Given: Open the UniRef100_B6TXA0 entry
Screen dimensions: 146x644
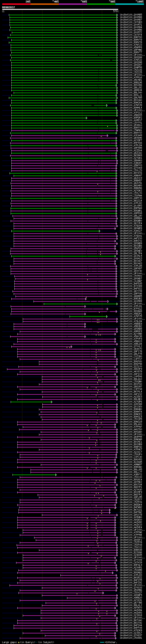Looking at the screenshot, I should [131, 620].
